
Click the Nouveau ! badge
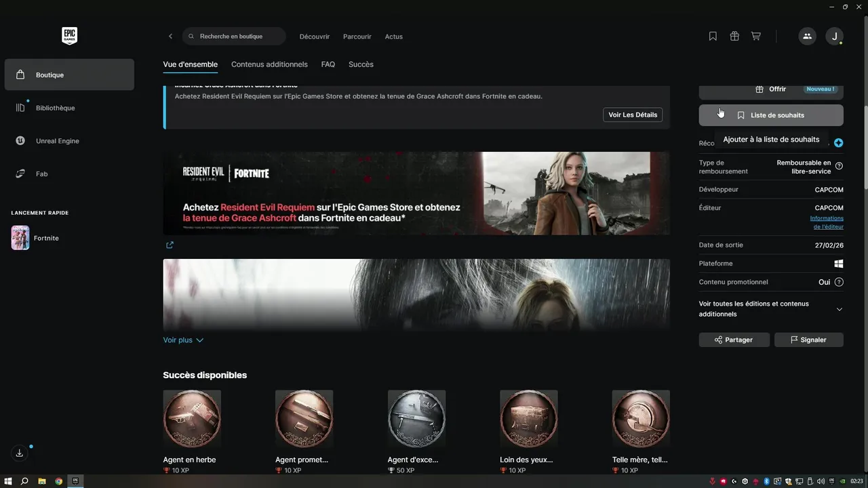pyautogui.click(x=821, y=89)
